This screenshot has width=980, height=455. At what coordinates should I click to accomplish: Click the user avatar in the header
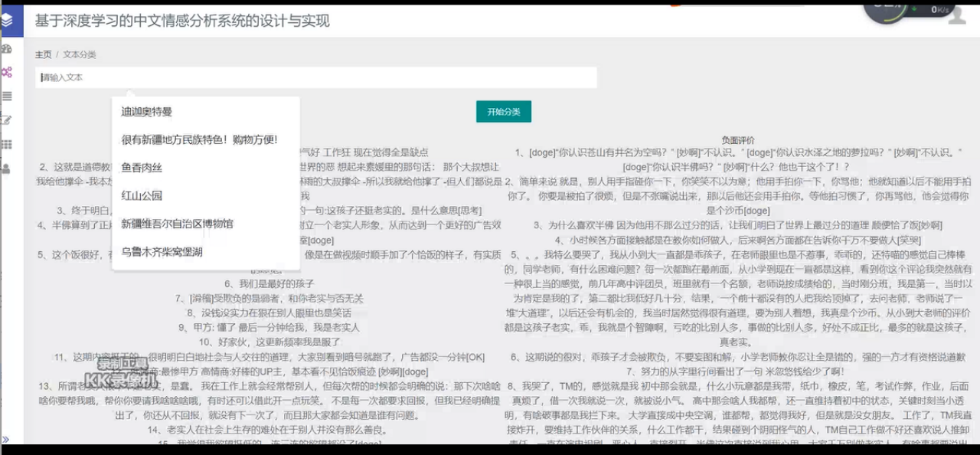[956, 16]
